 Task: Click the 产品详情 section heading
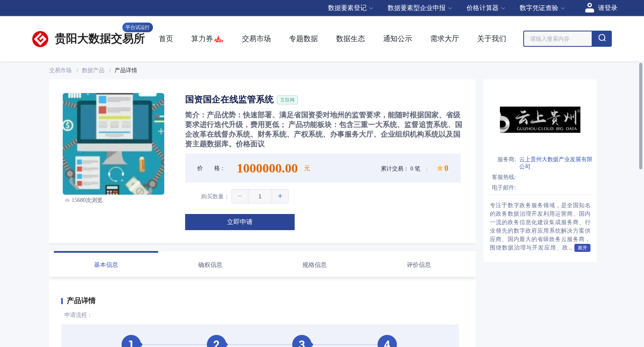point(81,301)
